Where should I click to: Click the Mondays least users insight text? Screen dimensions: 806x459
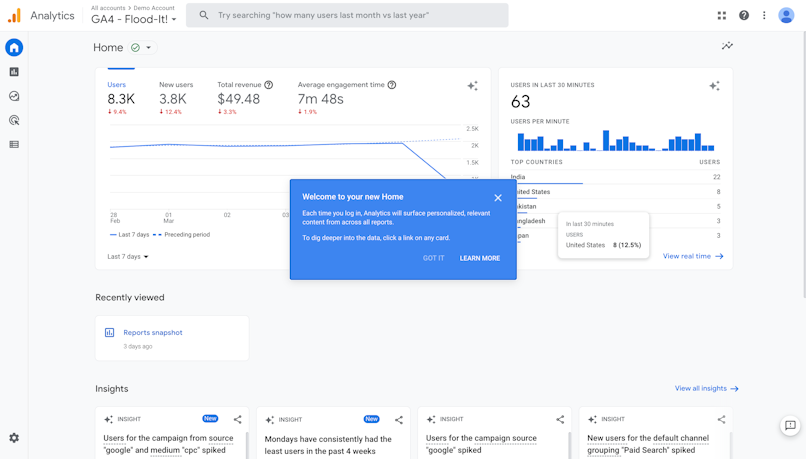[x=328, y=445]
